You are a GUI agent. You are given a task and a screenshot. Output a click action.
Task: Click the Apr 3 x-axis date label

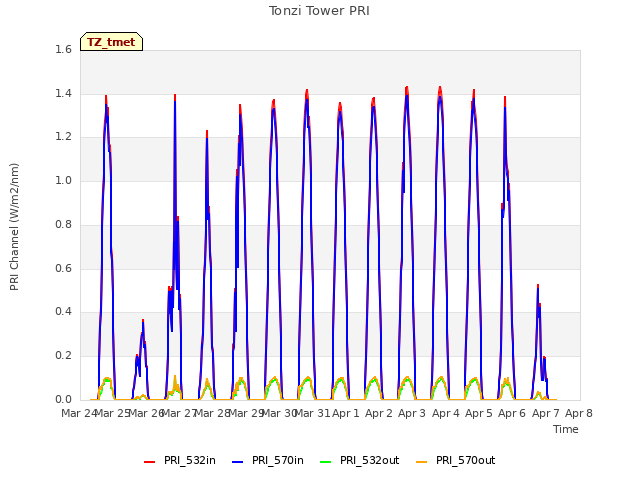coord(412,413)
